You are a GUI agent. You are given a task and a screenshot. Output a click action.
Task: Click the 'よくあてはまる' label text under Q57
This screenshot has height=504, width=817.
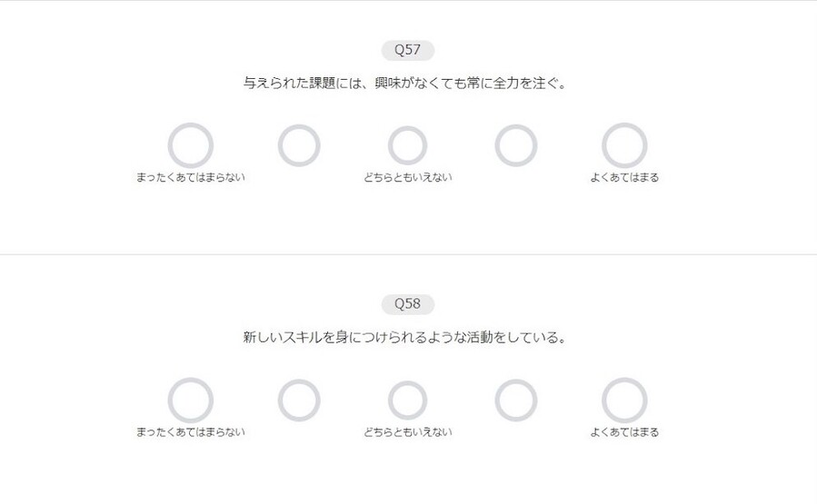pyautogui.click(x=624, y=178)
